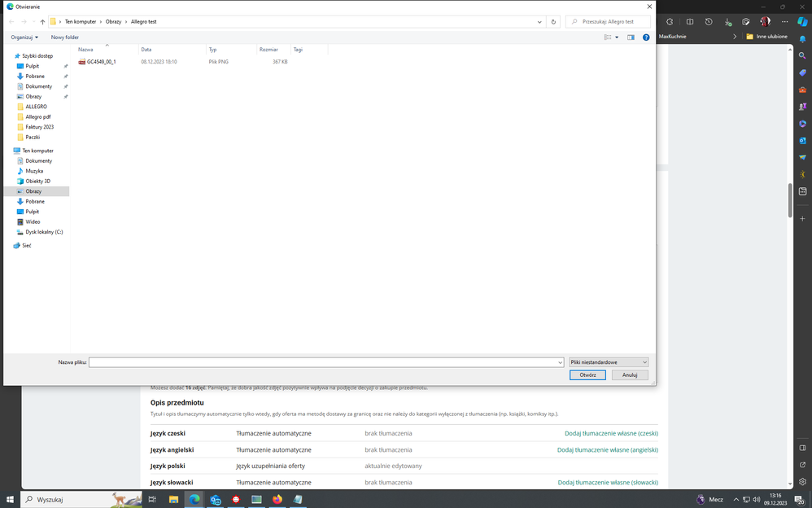The image size is (812, 508).
Task: Click Dodaj tłumaczenie własne (czeski) link
Action: pos(612,433)
